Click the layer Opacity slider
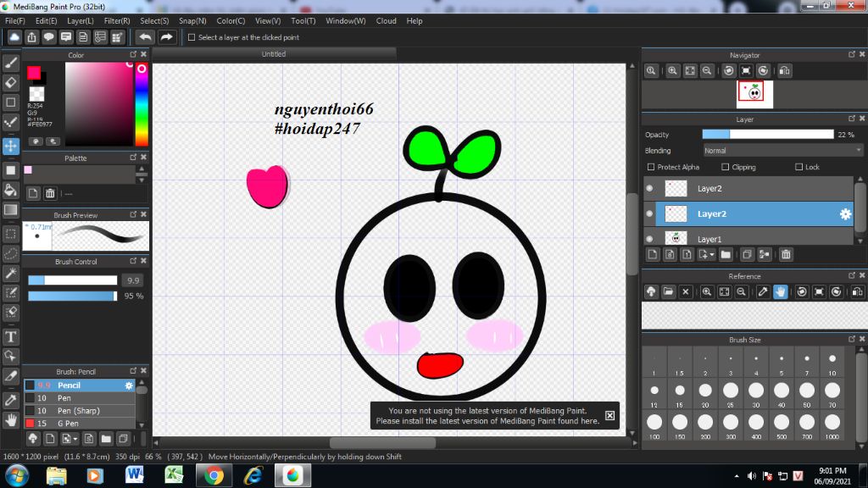The image size is (868, 488). [767, 135]
